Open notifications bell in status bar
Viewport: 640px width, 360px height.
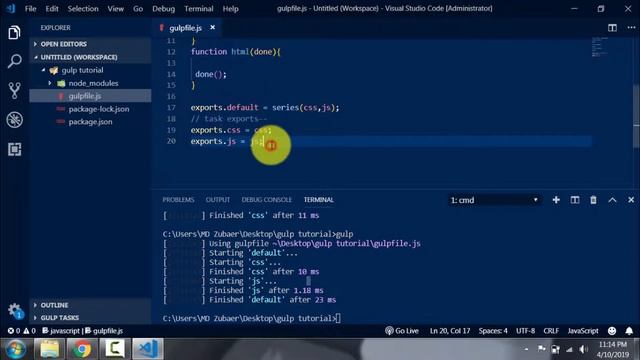(629, 331)
